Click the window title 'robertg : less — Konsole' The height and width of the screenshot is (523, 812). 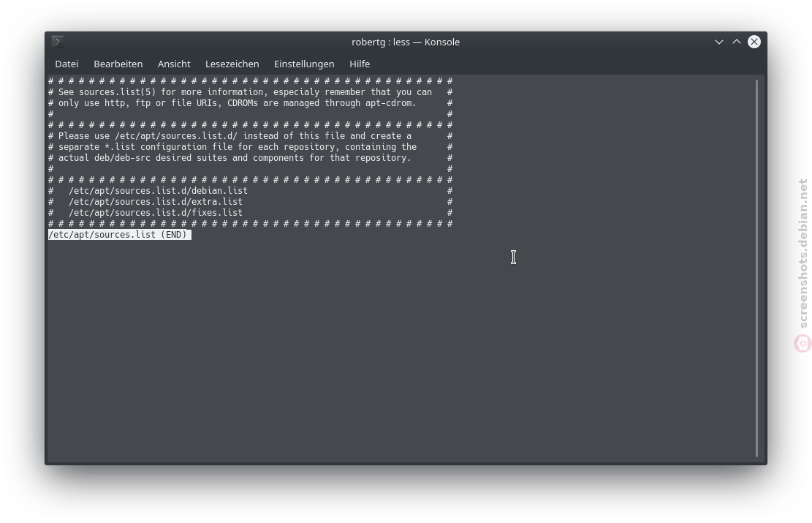point(406,42)
